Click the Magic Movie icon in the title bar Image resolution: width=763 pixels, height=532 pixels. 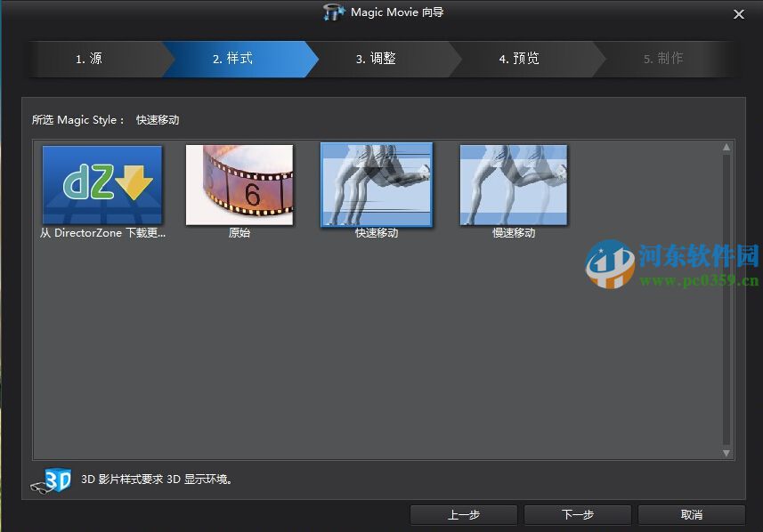click(333, 12)
